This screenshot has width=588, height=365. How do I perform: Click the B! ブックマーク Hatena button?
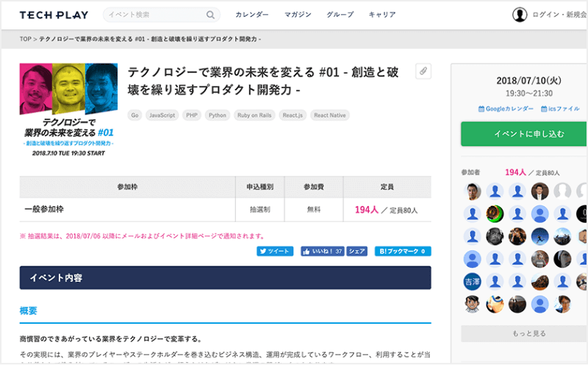[x=403, y=251]
